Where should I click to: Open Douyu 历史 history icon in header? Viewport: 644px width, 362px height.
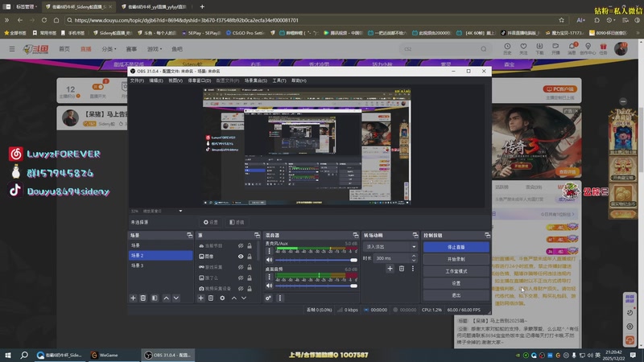(x=507, y=48)
